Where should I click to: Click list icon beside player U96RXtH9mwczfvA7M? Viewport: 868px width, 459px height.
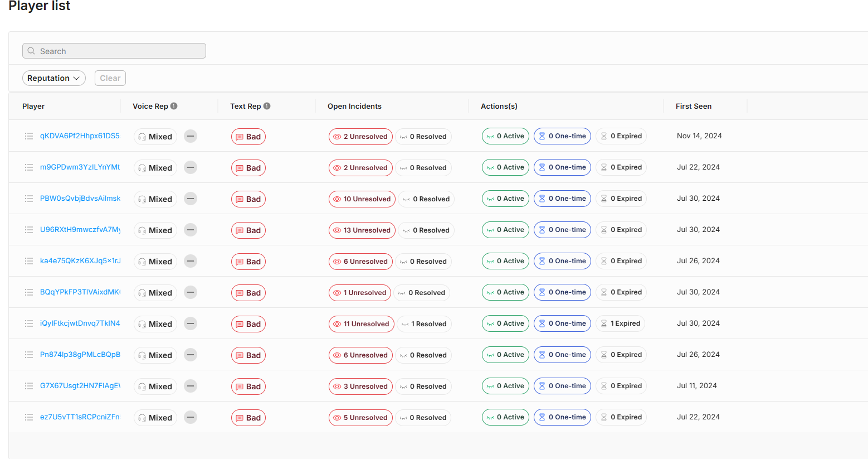(x=29, y=230)
